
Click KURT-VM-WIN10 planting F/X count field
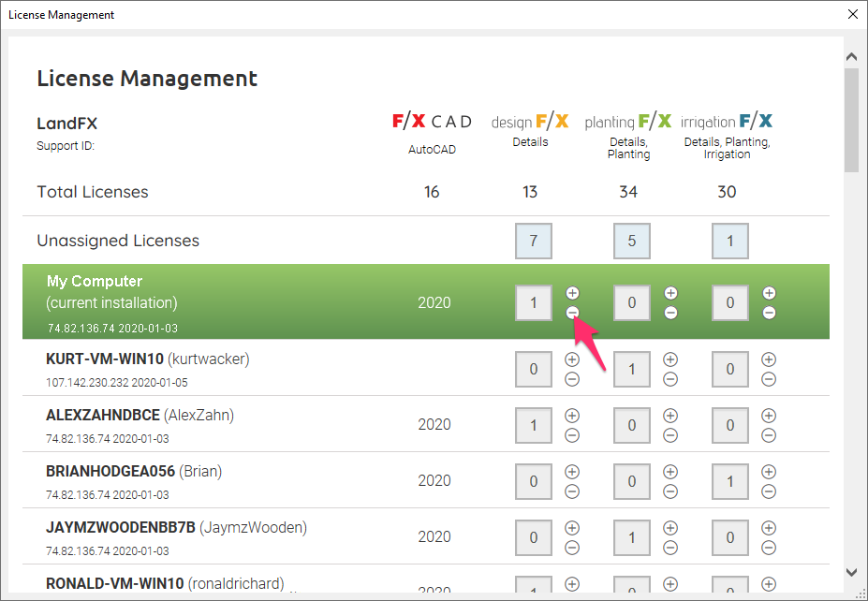[632, 369]
